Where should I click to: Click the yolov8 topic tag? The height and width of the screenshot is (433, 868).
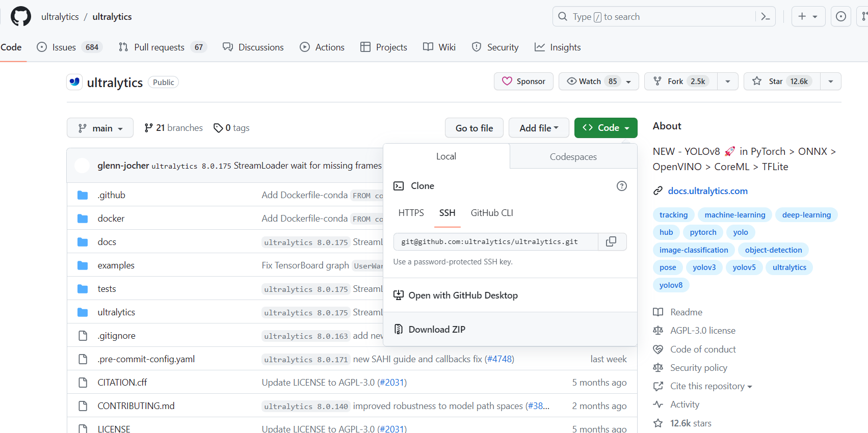pos(671,285)
